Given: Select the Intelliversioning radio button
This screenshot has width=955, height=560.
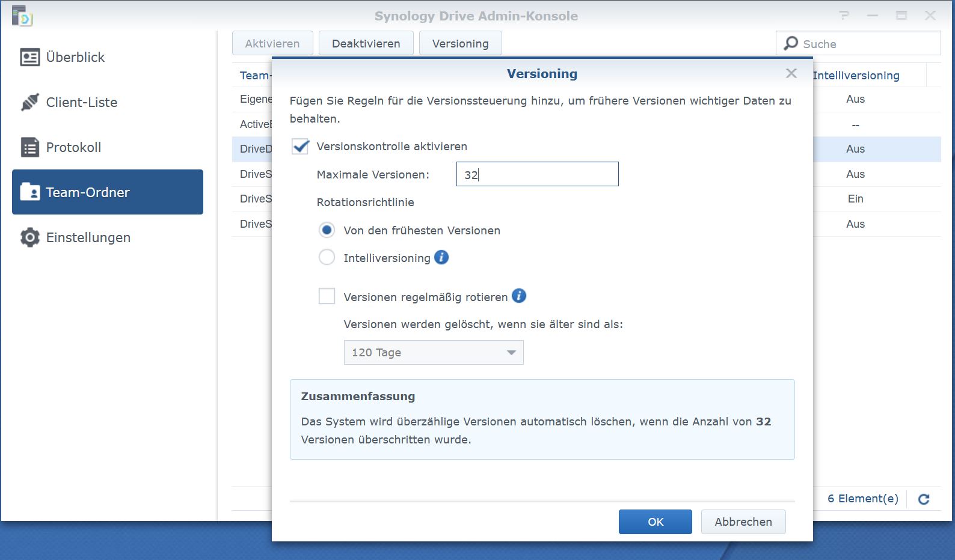Looking at the screenshot, I should (327, 258).
